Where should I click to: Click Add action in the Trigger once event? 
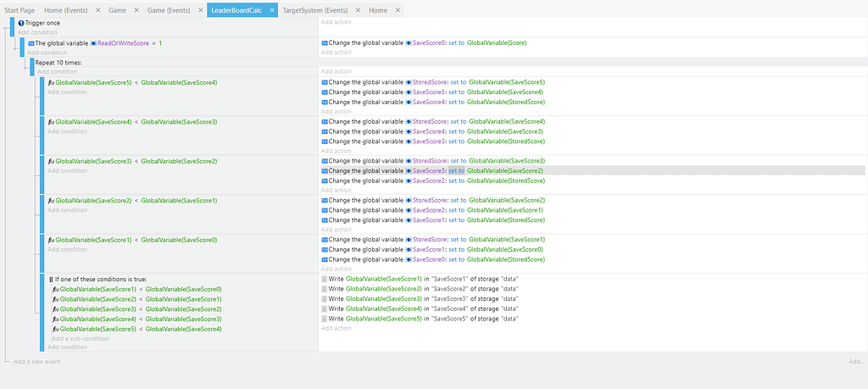[336, 22]
